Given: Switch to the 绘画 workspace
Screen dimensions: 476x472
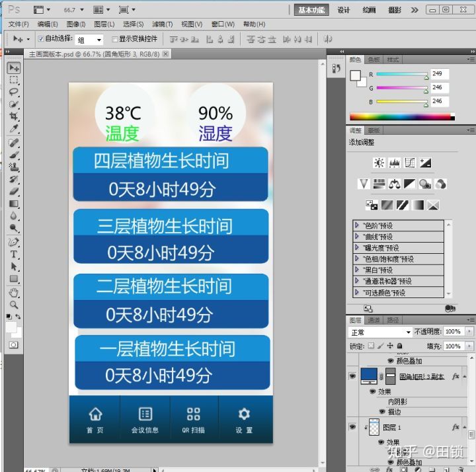Looking at the screenshot, I should (x=369, y=10).
